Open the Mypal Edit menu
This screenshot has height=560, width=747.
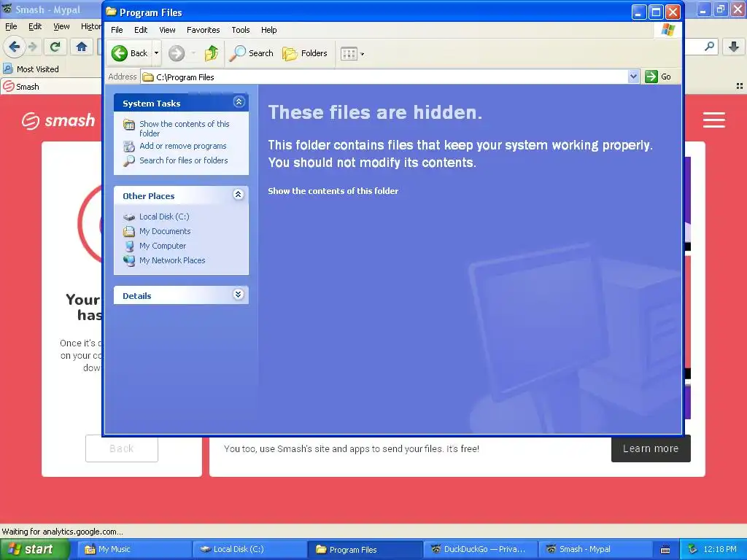point(35,27)
